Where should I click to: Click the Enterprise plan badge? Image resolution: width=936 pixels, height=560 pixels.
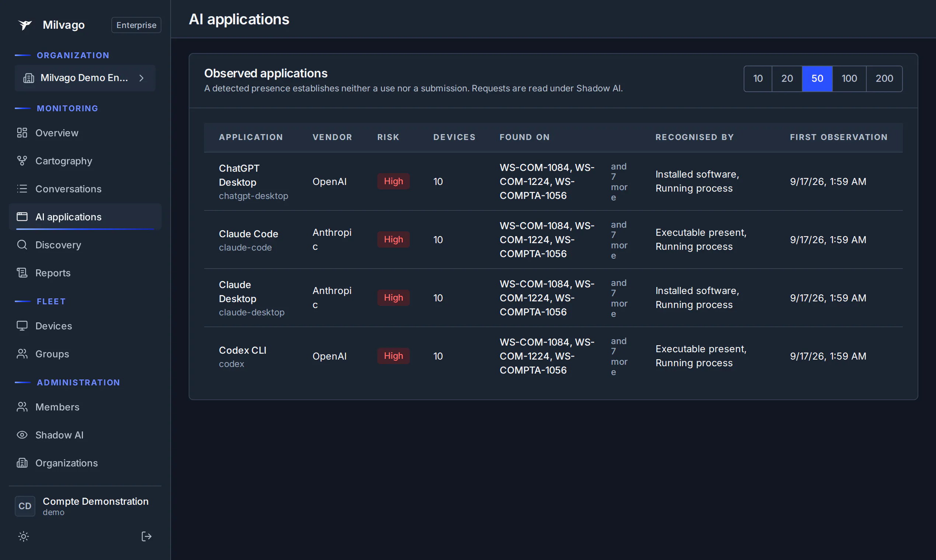point(136,25)
